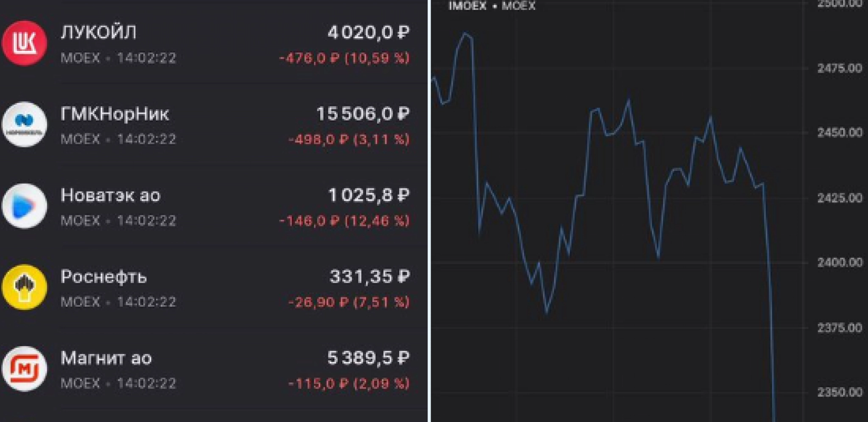Open the Роснефть stock title

coord(104,277)
